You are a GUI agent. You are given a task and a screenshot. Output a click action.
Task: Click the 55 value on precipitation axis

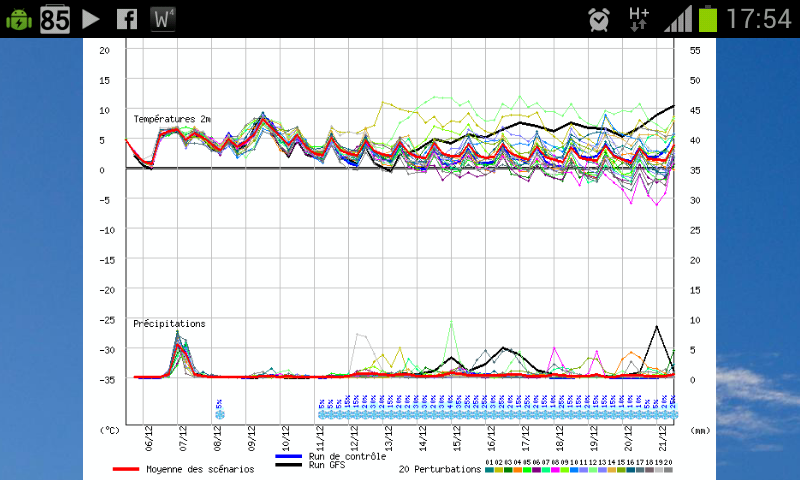[695, 50]
